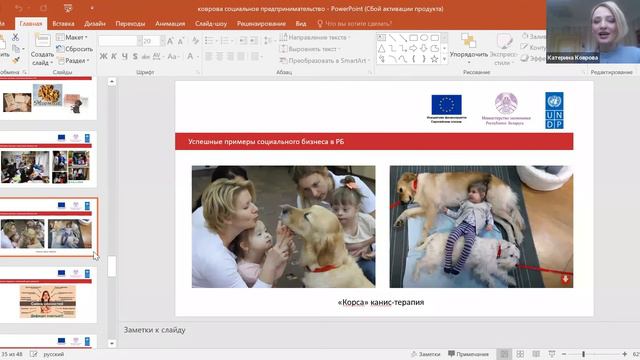Open the Переходы ribbon tab
640x360 pixels.
tap(130, 24)
